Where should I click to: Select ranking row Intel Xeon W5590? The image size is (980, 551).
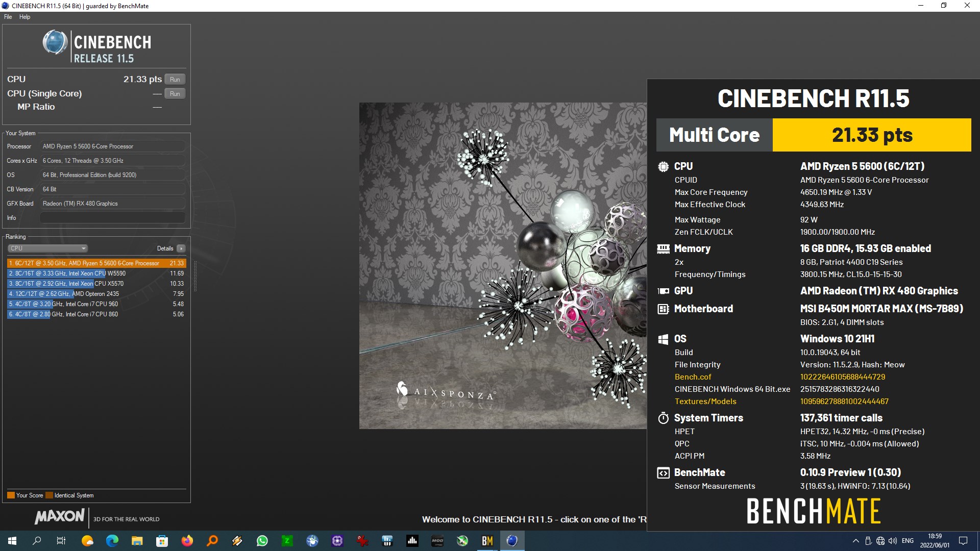click(x=96, y=273)
